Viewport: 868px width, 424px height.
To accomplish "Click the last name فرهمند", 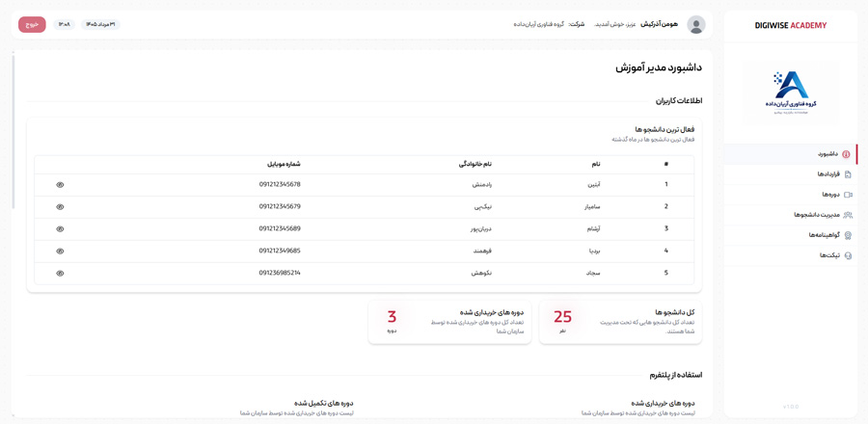I will click(x=483, y=251).
